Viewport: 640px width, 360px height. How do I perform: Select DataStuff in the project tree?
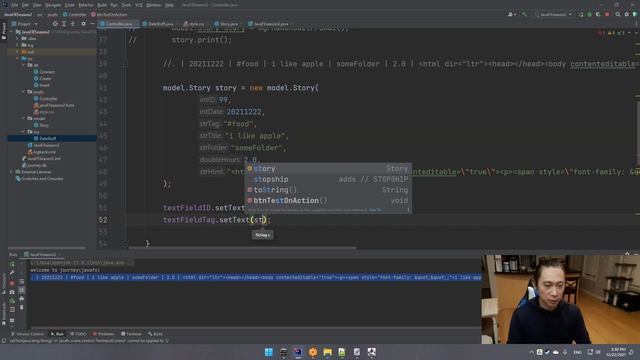pyautogui.click(x=48, y=138)
